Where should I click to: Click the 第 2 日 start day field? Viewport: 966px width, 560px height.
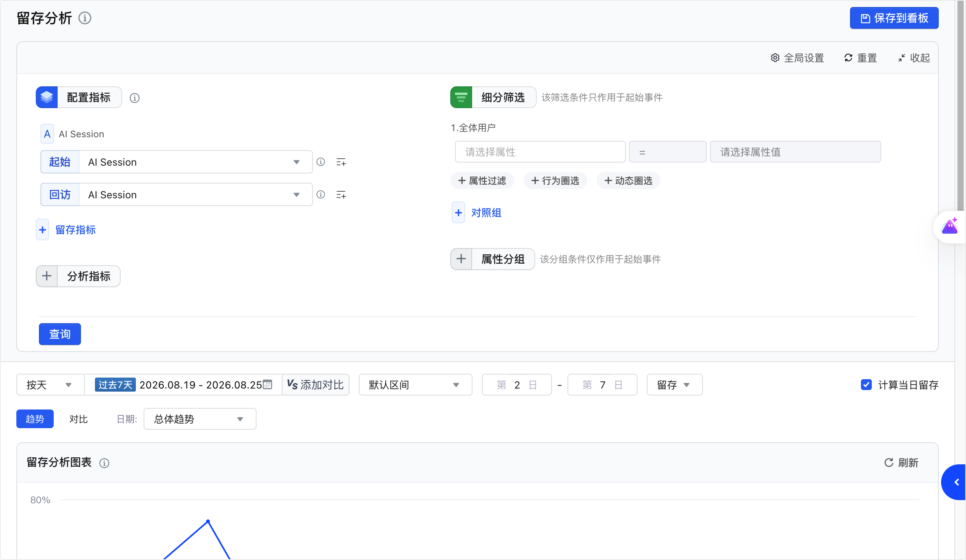coord(517,385)
